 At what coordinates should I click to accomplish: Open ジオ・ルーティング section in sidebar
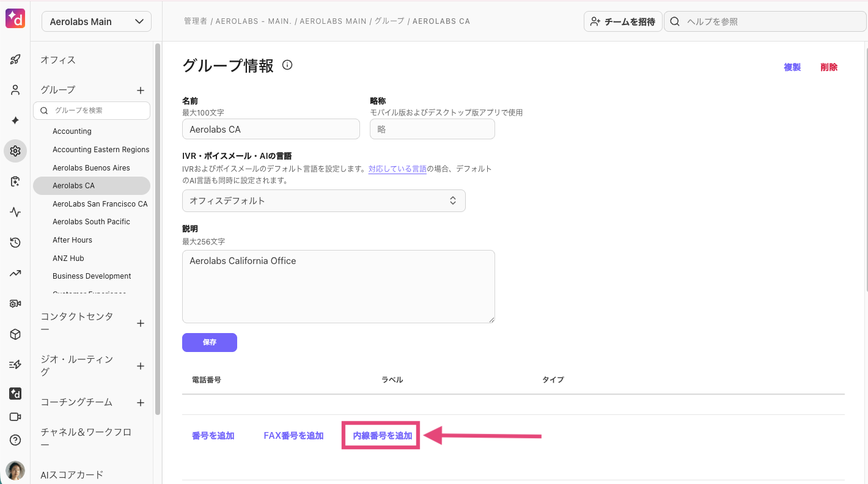77,365
